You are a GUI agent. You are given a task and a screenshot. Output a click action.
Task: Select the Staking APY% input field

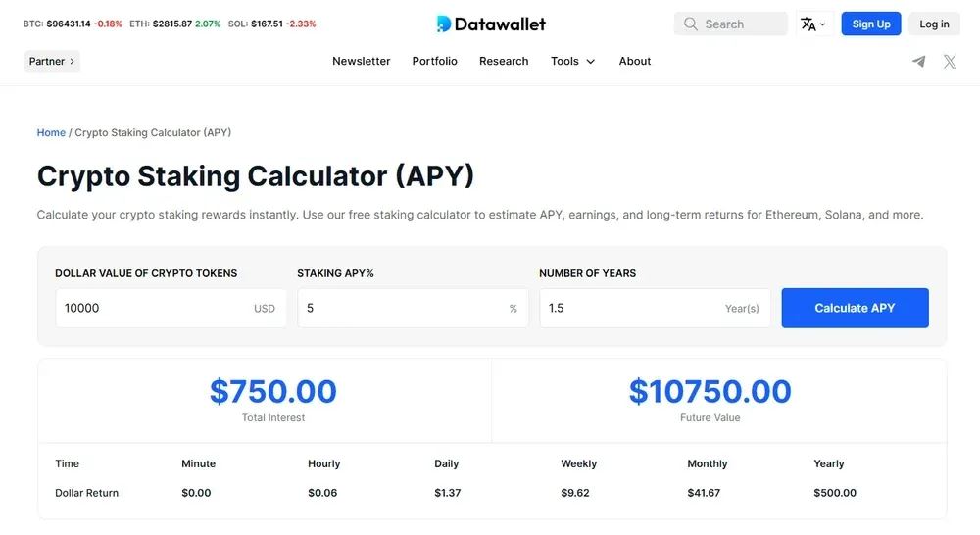coord(402,308)
